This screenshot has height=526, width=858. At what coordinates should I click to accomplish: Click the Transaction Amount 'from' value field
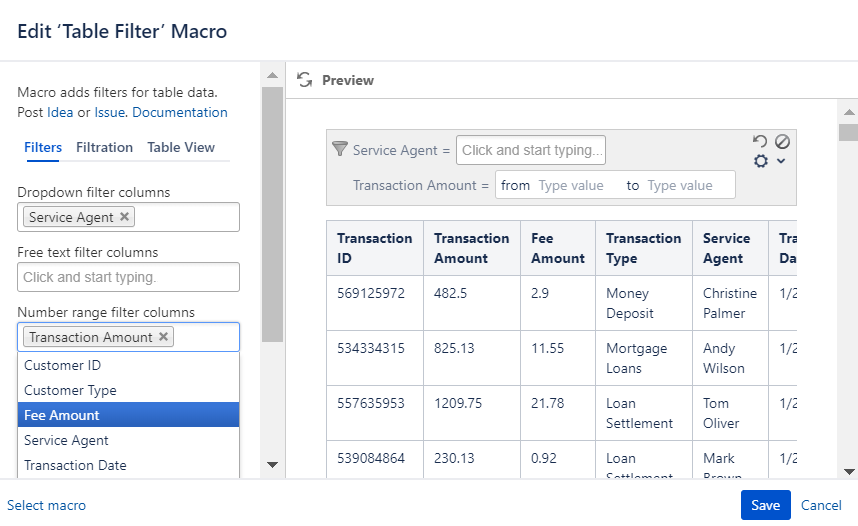click(575, 185)
